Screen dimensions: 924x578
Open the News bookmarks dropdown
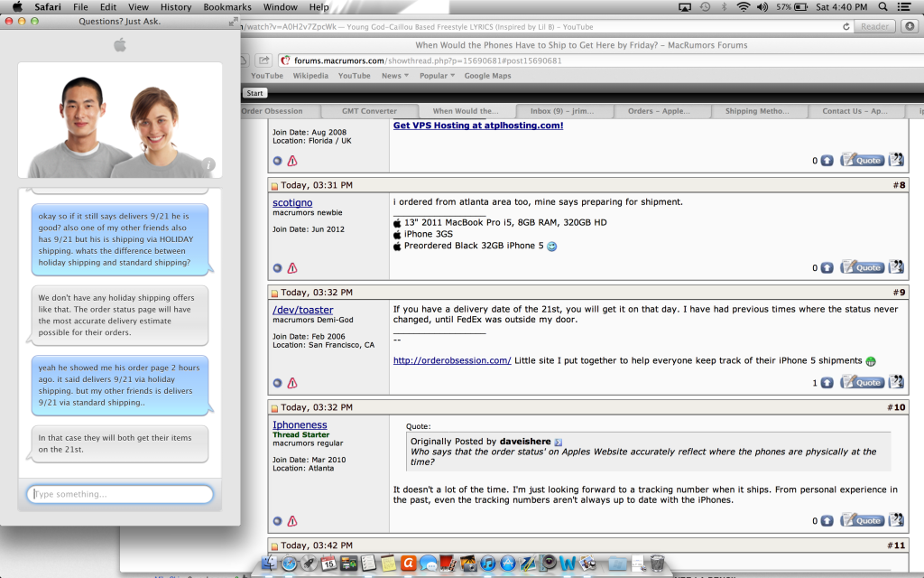pos(395,76)
